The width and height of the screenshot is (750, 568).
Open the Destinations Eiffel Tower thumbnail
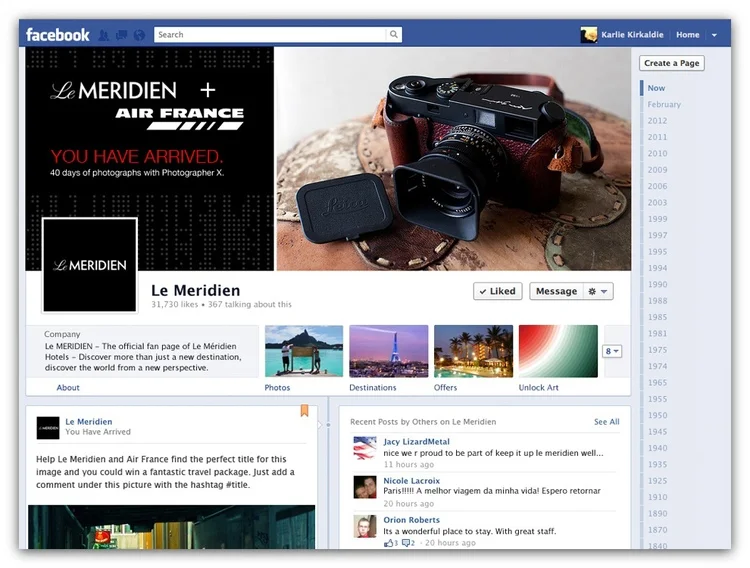388,351
